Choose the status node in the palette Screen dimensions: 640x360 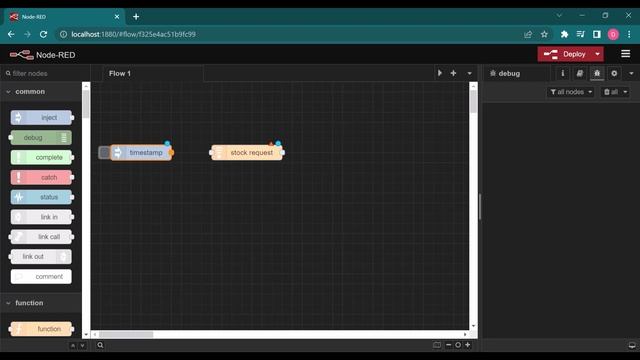point(41,197)
